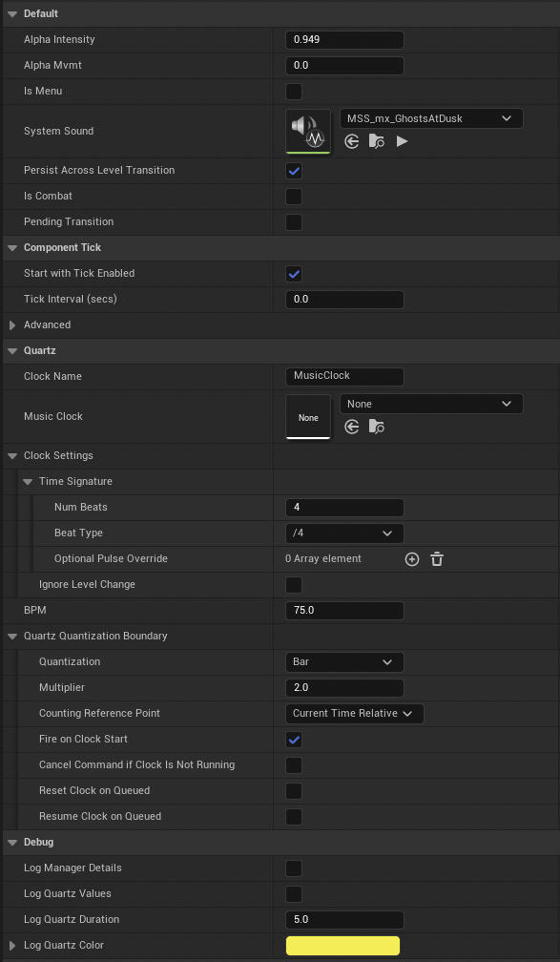Collapse the Time Signature group
The height and width of the screenshot is (962, 560).
click(x=28, y=482)
